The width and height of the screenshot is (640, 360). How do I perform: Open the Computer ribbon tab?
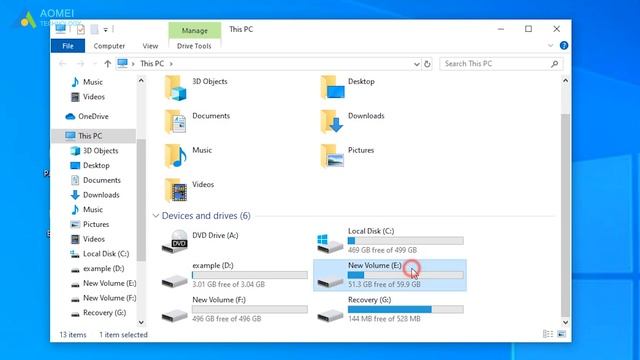click(x=109, y=46)
